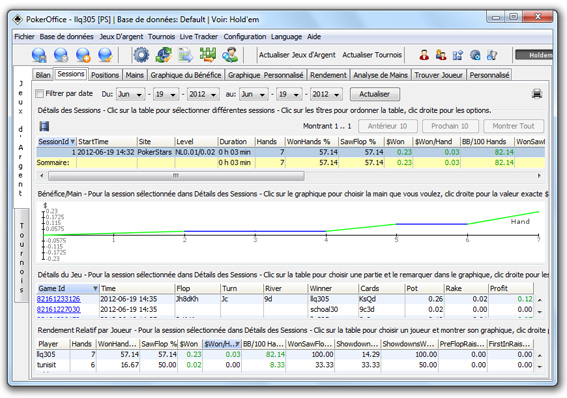Viewport: 567px width, 398px height.
Task: Sort sessions by Duration column header
Action: 236,142
